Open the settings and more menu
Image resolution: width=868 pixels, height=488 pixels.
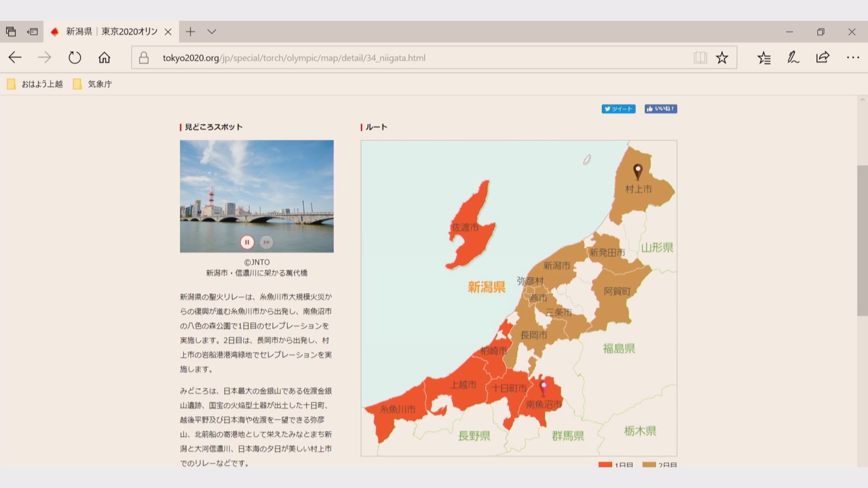coord(853,57)
